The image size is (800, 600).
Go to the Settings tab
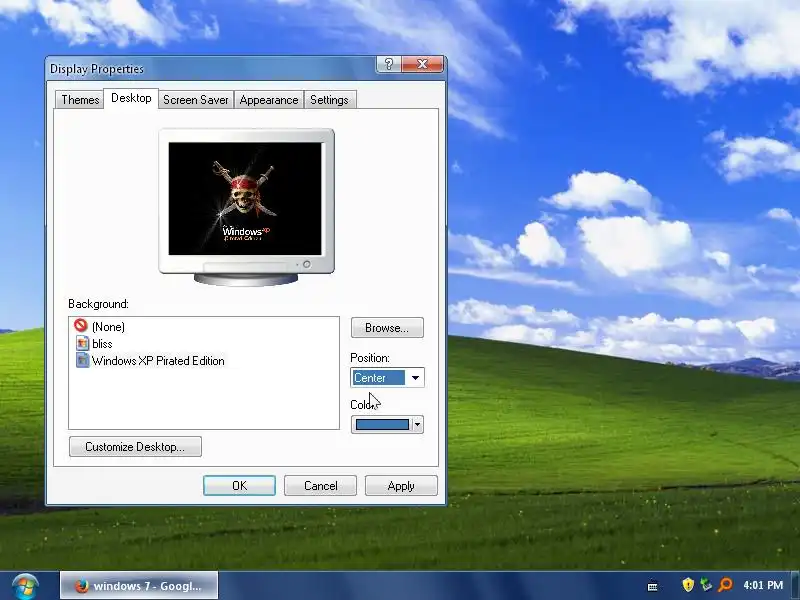coord(329,100)
